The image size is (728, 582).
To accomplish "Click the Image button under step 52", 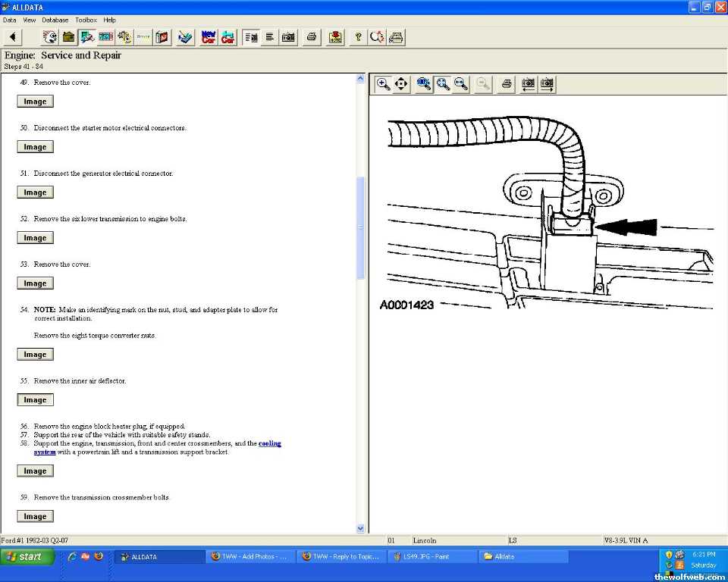I will (x=35, y=238).
